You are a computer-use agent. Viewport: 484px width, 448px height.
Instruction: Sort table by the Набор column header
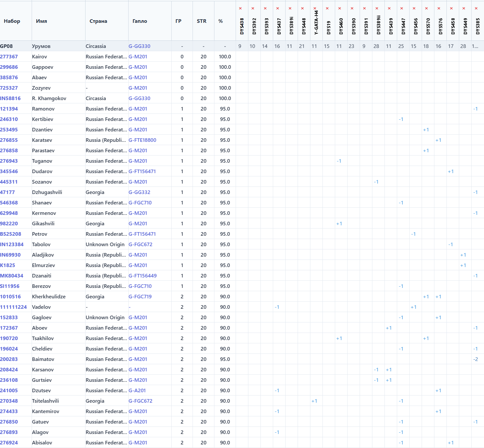(12, 21)
